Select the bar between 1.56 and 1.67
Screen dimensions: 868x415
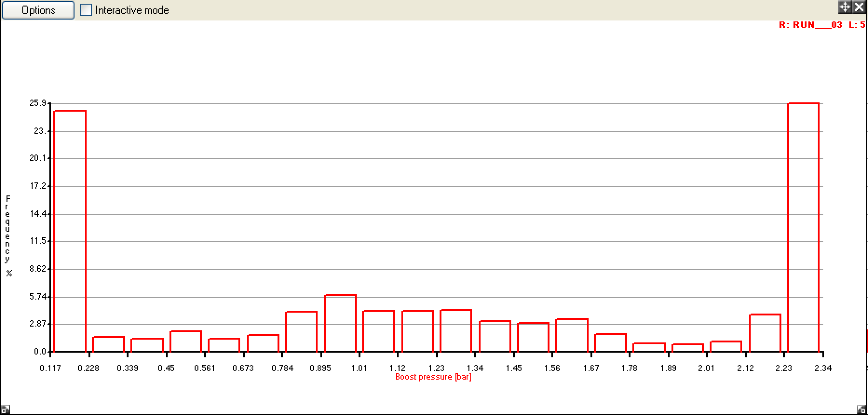[x=572, y=335]
